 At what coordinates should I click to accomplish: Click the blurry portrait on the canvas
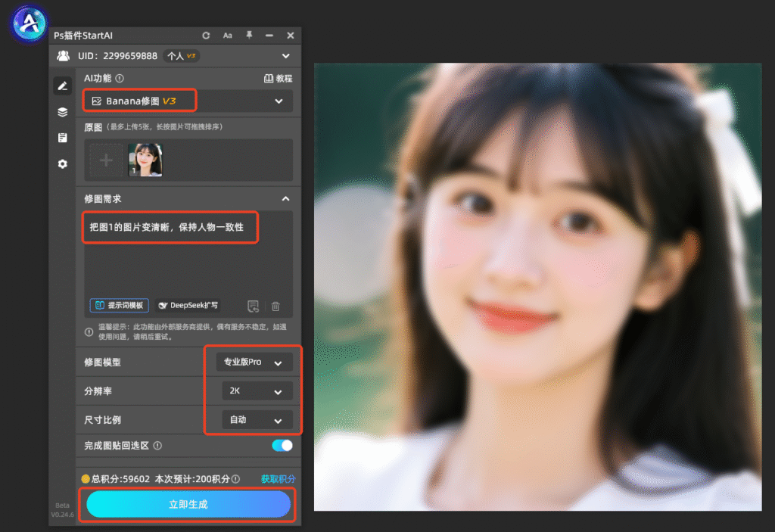click(538, 287)
